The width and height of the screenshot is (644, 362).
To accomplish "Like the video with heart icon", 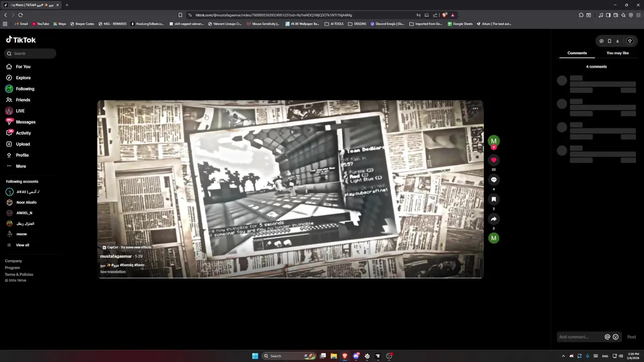I will click(x=494, y=160).
